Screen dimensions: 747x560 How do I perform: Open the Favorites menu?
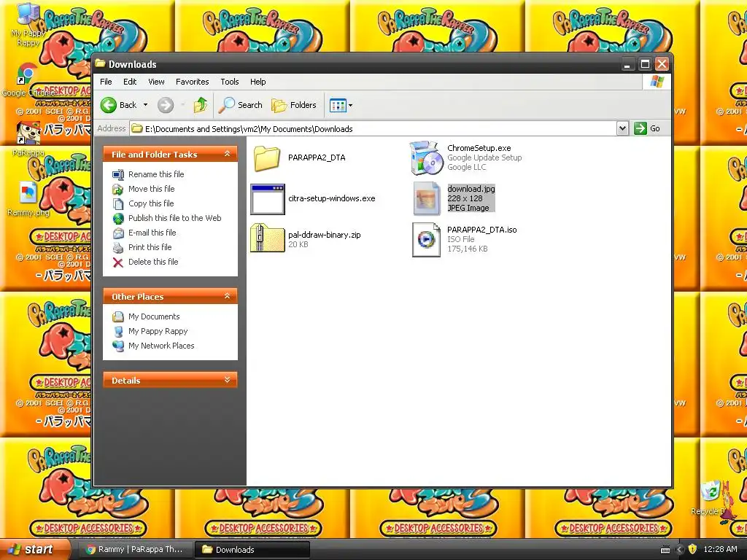coord(193,82)
